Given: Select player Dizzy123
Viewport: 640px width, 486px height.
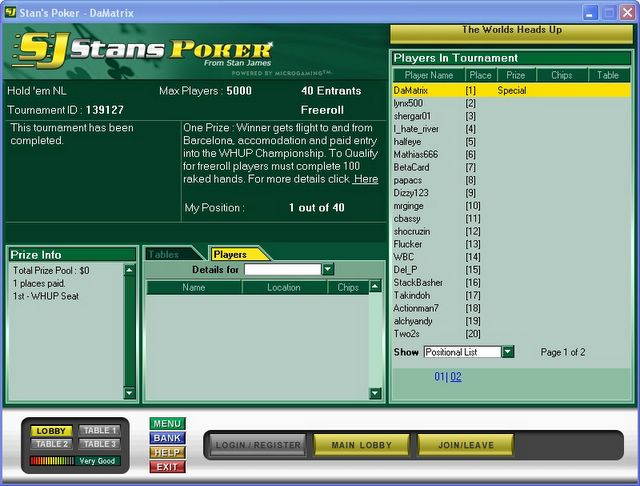Looking at the screenshot, I should (511, 193).
